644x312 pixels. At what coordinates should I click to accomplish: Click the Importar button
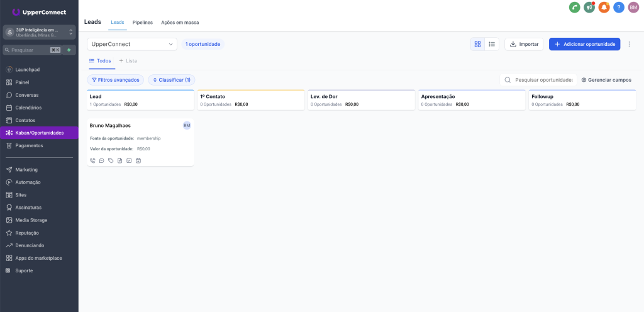click(x=523, y=44)
